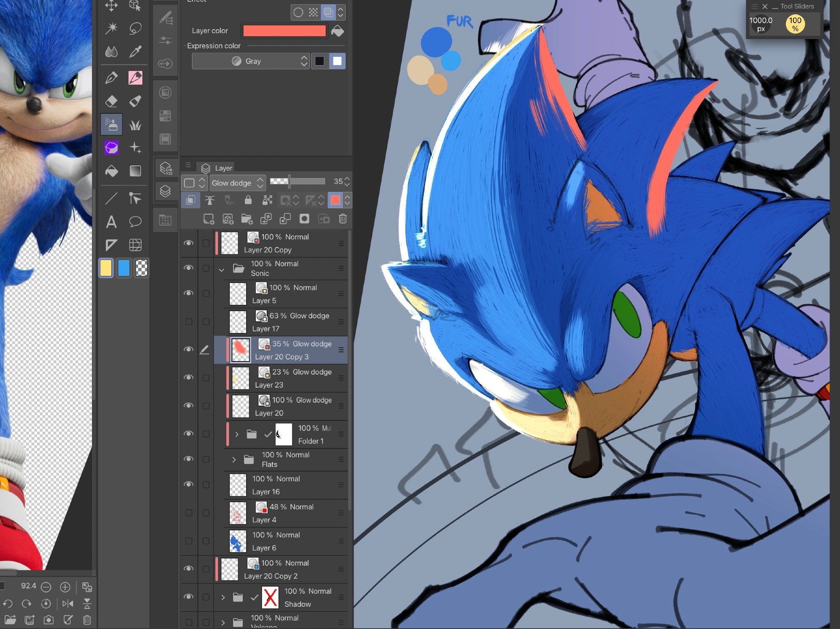Select the Pen tool
Image resolution: width=840 pixels, height=629 pixels.
click(x=111, y=78)
